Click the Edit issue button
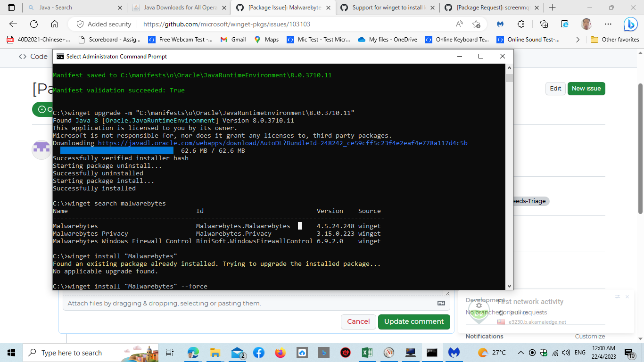 pyautogui.click(x=555, y=88)
